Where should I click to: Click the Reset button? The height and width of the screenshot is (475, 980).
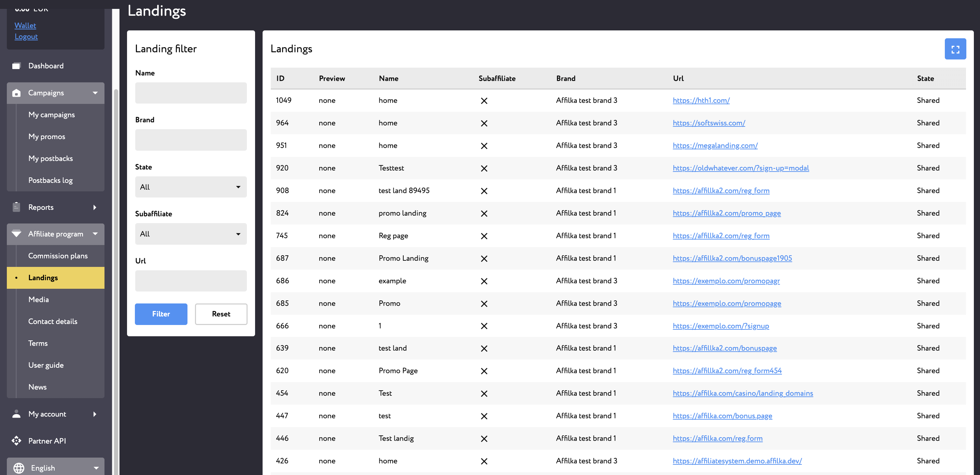click(x=221, y=314)
